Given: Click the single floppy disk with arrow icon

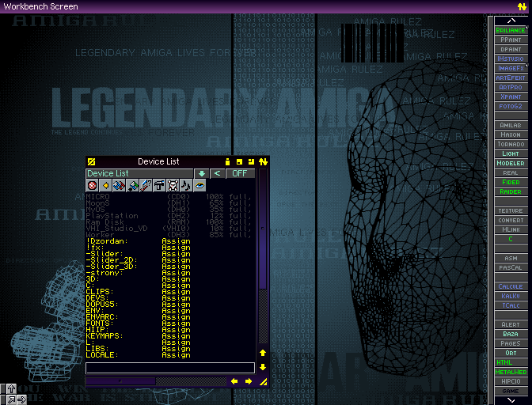Looking at the screenshot, I should click(132, 186).
